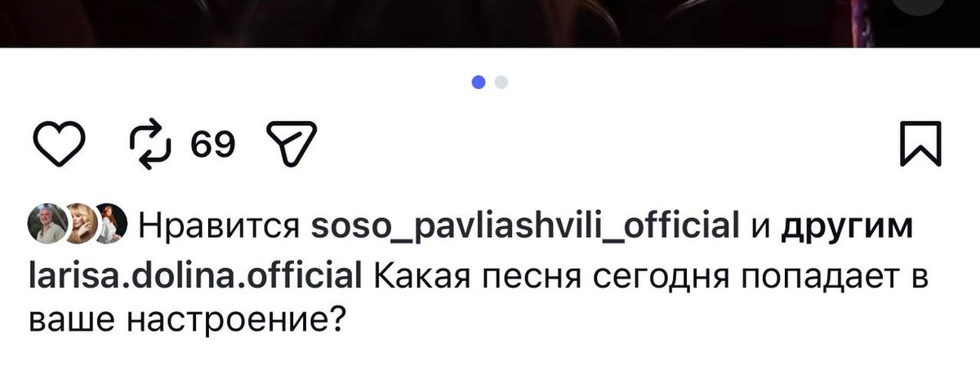Screen dimensions: 980x379
Task: View the repost count 69
Action: 213,145
